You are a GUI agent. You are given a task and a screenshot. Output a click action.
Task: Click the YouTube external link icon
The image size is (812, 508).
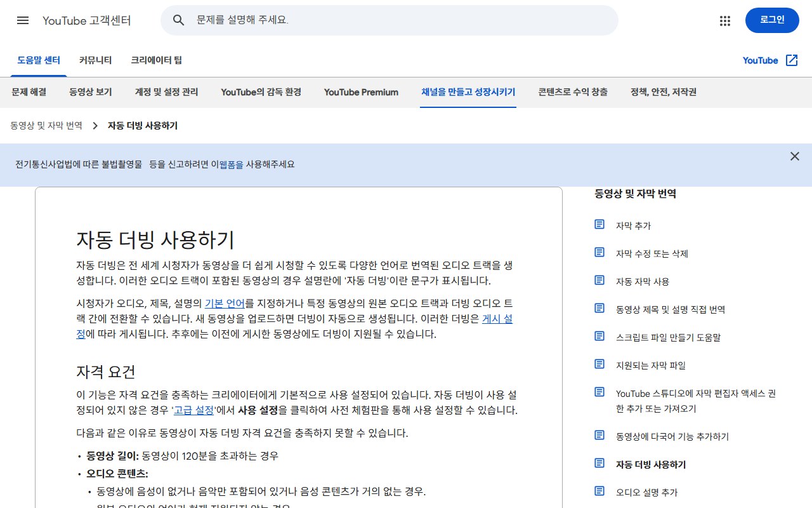pos(792,60)
